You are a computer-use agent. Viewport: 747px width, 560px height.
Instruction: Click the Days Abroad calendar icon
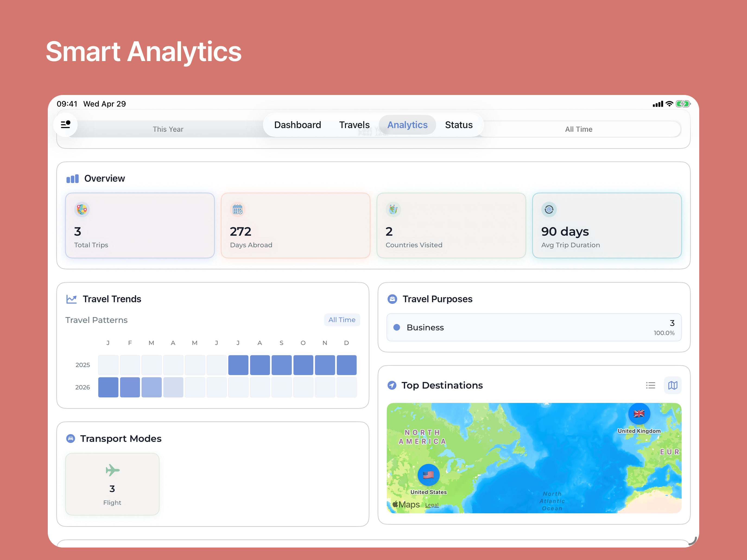pyautogui.click(x=238, y=210)
